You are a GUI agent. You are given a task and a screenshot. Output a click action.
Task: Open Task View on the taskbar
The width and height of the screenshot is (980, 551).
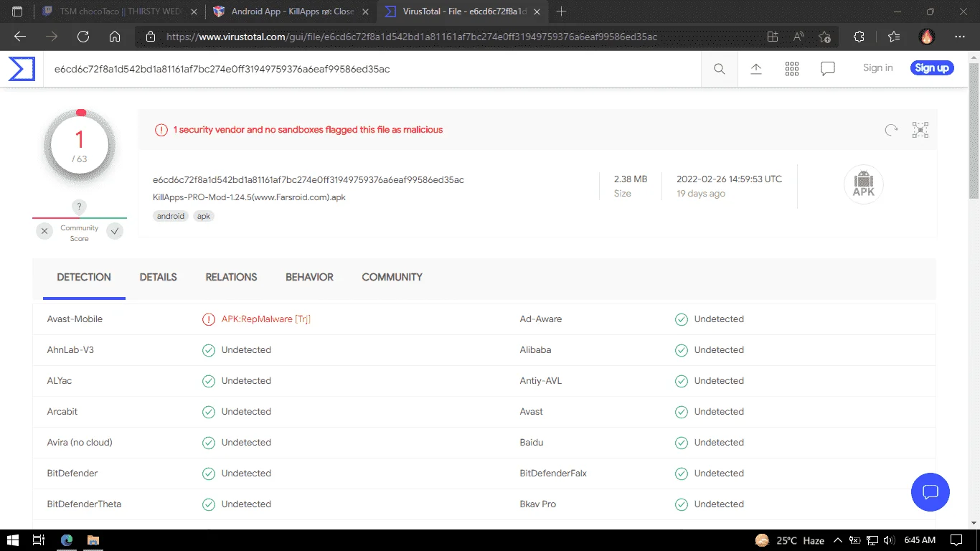click(x=39, y=540)
